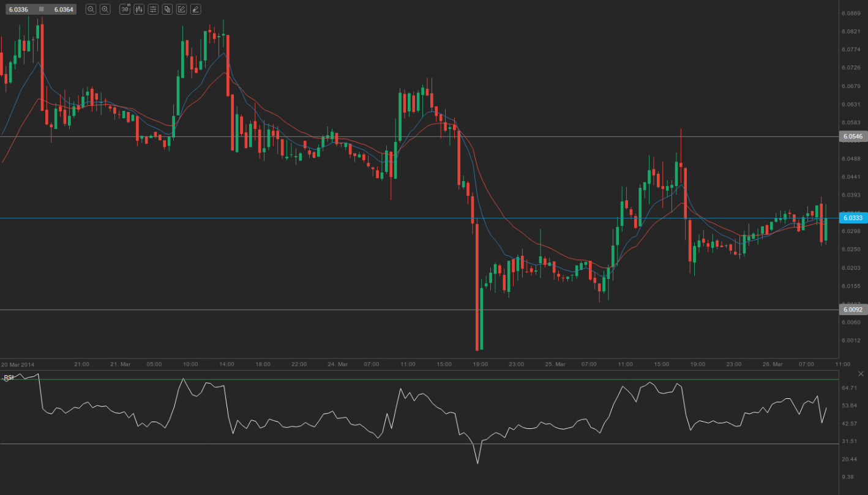
Task: Select the drawing edit tool icon
Action: click(181, 9)
